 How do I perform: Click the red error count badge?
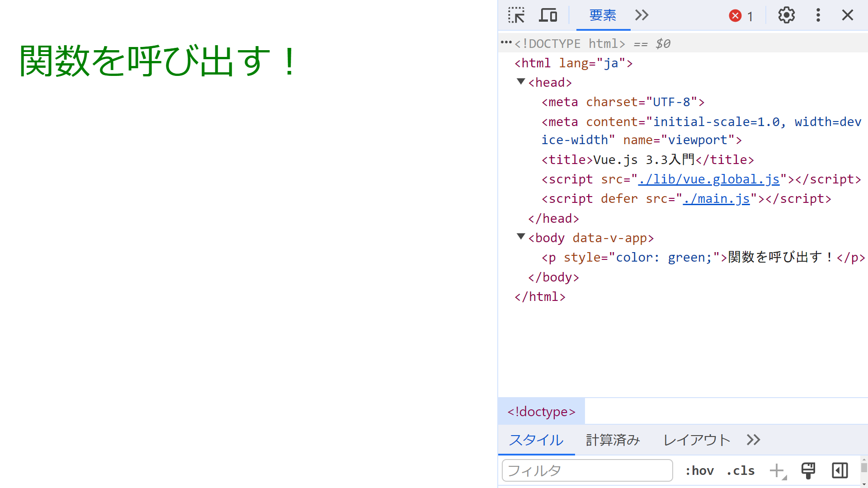click(x=741, y=16)
